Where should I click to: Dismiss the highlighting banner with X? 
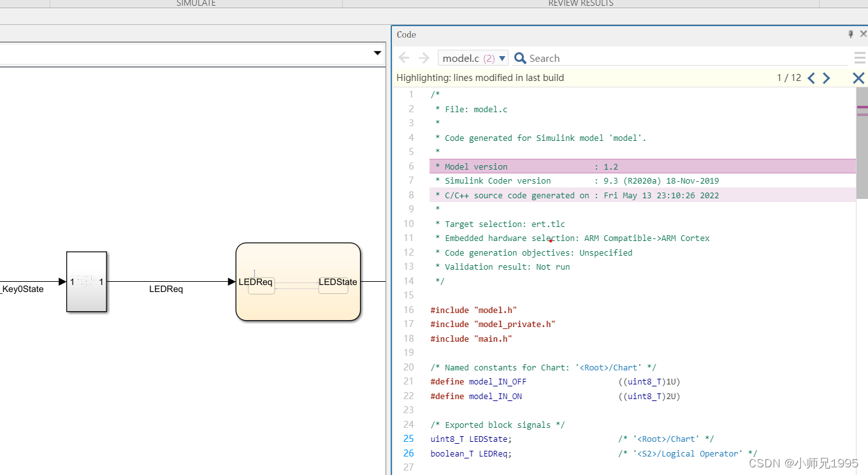pos(858,78)
